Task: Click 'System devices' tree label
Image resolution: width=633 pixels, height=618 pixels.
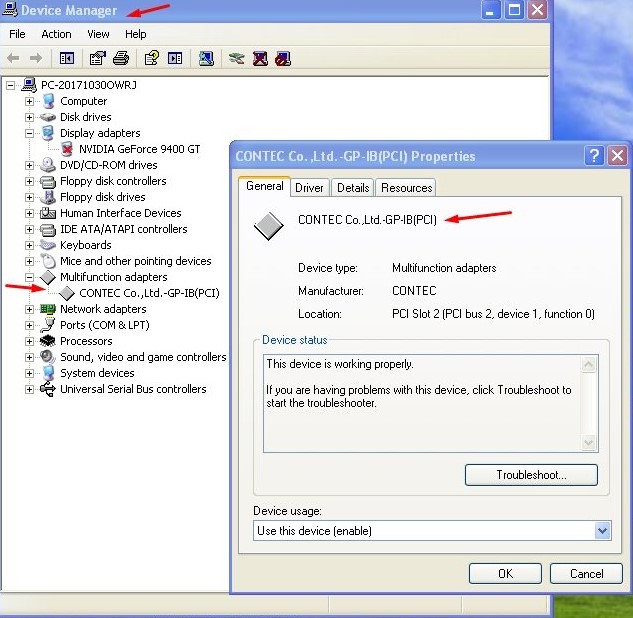Action: (x=97, y=373)
